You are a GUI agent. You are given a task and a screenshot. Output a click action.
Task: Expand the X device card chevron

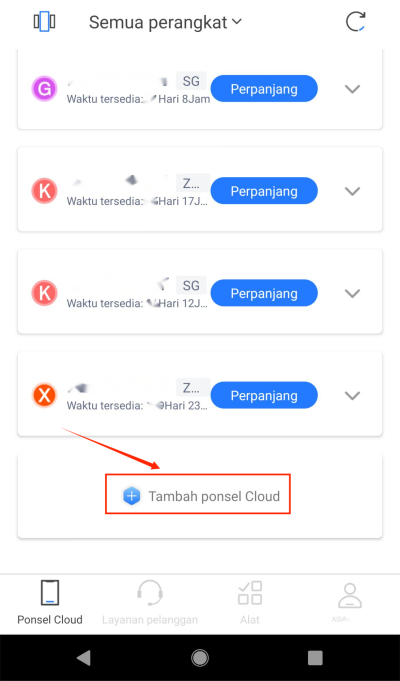point(352,396)
